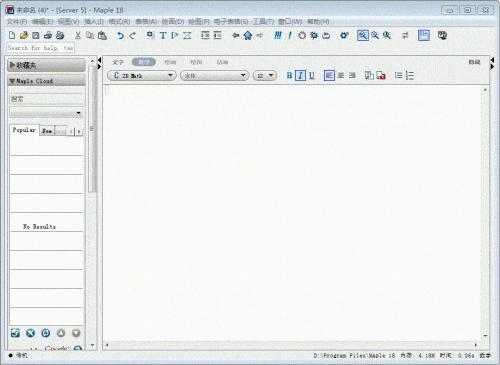The image size is (500, 365).
Task: Save the worksheet with the disk icon
Action: click(36, 35)
